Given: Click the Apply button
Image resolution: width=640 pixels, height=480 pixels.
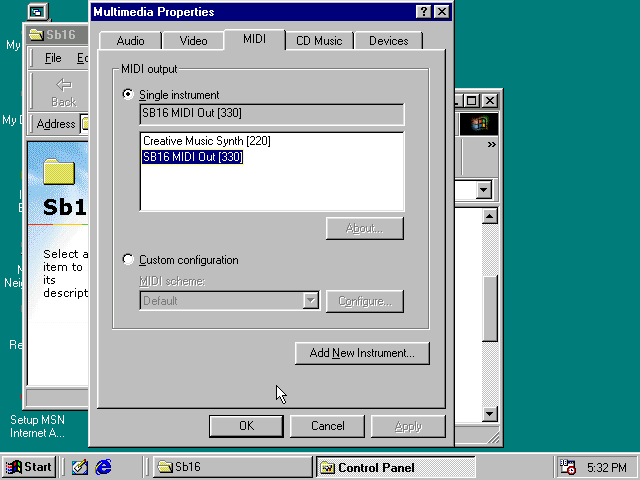Looking at the screenshot, I should pos(408,426).
